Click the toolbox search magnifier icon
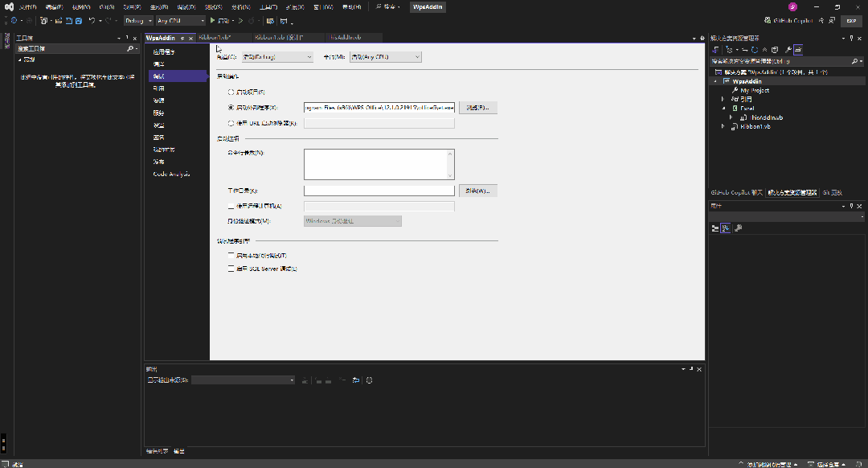The width and height of the screenshot is (868, 468). pyautogui.click(x=130, y=49)
